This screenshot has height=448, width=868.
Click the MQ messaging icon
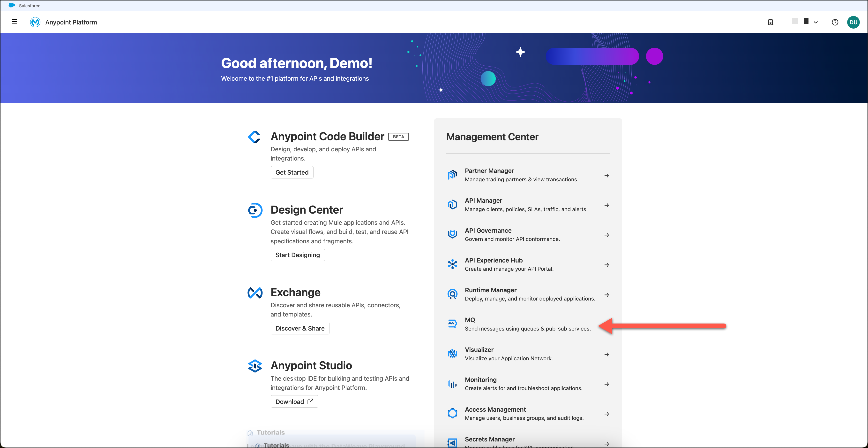tap(452, 324)
